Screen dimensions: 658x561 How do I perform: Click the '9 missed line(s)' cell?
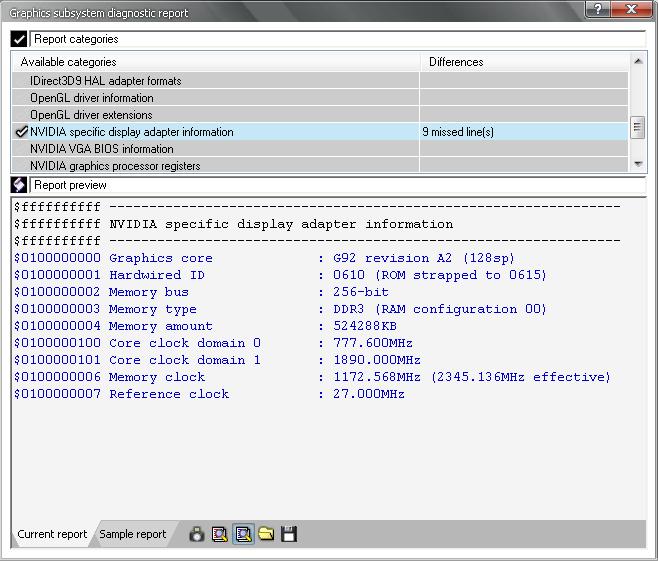point(524,132)
